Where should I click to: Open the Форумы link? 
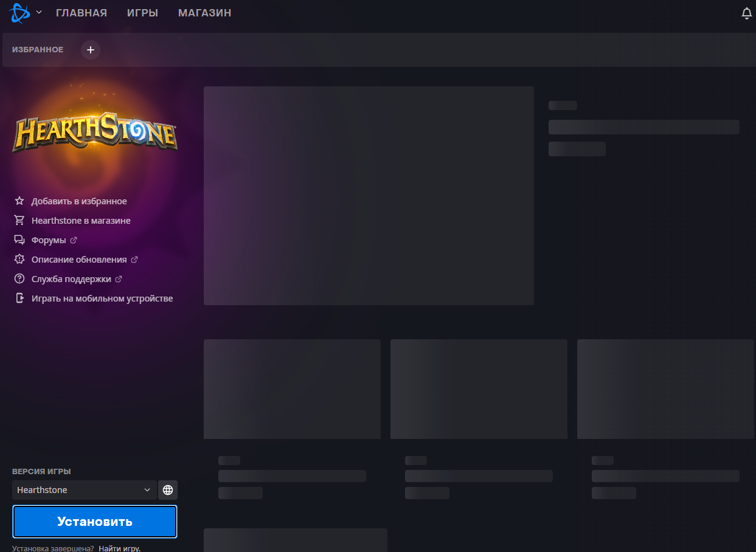pyautogui.click(x=49, y=240)
